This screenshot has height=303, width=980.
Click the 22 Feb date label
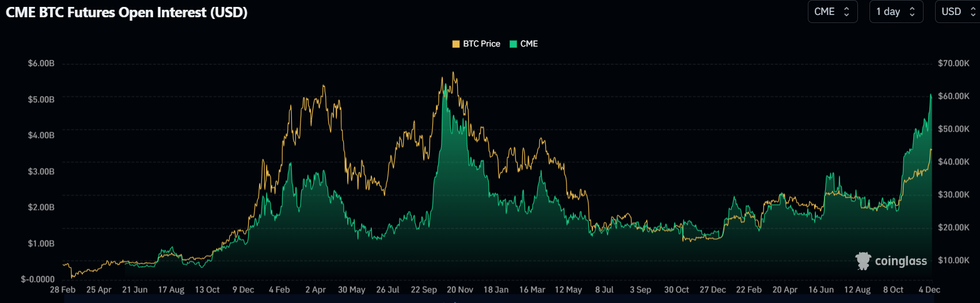(x=749, y=290)
